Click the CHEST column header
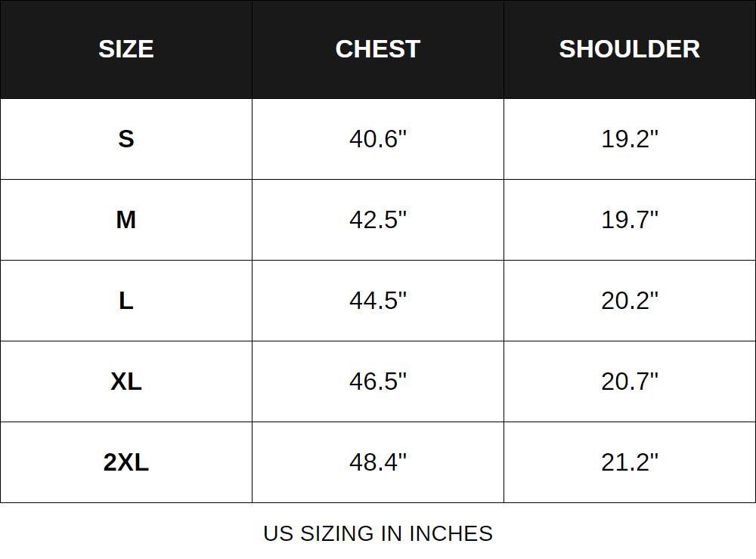 pyautogui.click(x=377, y=49)
